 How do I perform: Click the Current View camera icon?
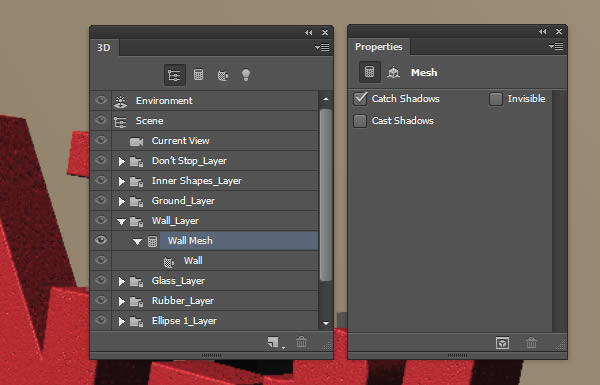point(136,142)
